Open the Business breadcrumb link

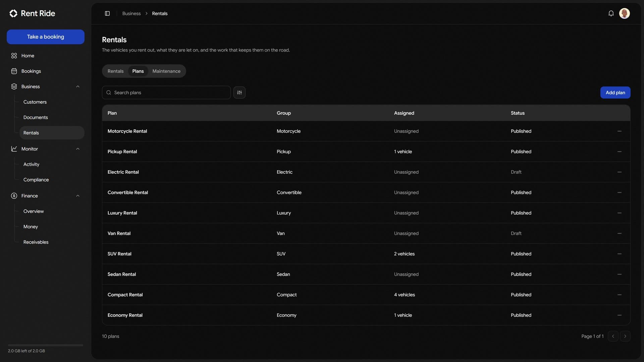click(x=131, y=13)
